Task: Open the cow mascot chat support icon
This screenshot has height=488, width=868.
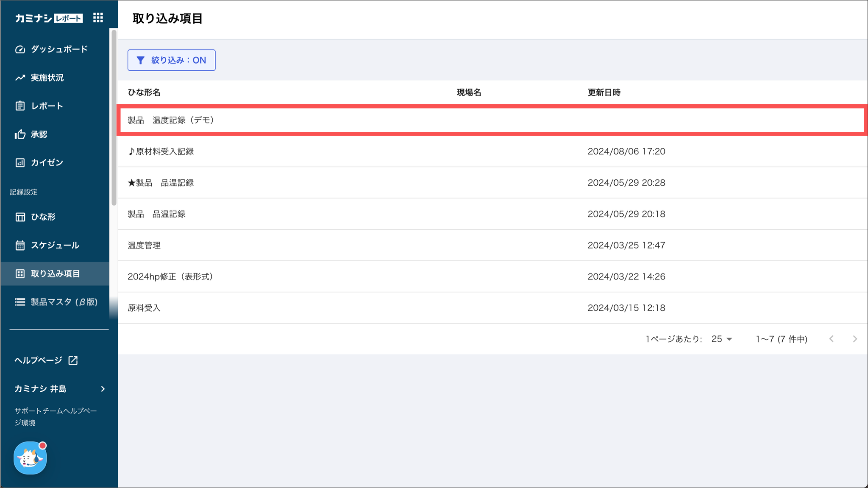Action: (x=30, y=458)
